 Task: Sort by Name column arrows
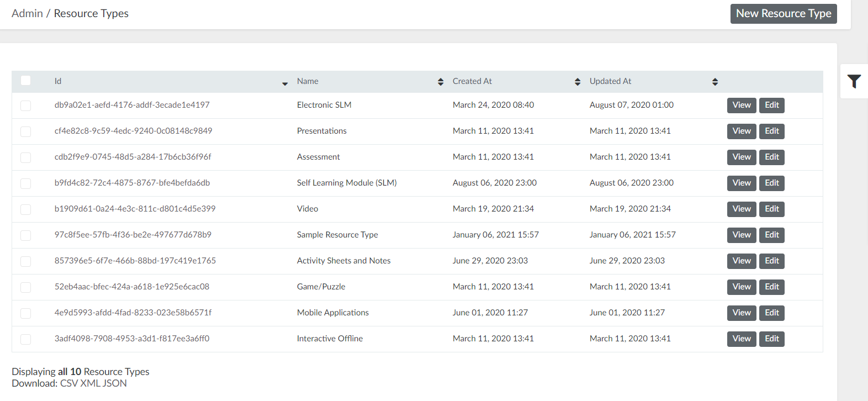441,82
